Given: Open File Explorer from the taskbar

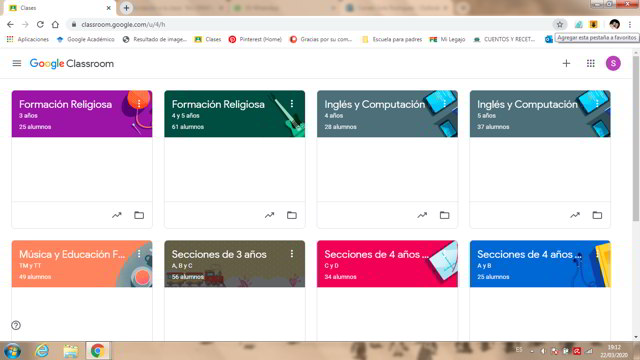Looking at the screenshot, I should tap(71, 351).
